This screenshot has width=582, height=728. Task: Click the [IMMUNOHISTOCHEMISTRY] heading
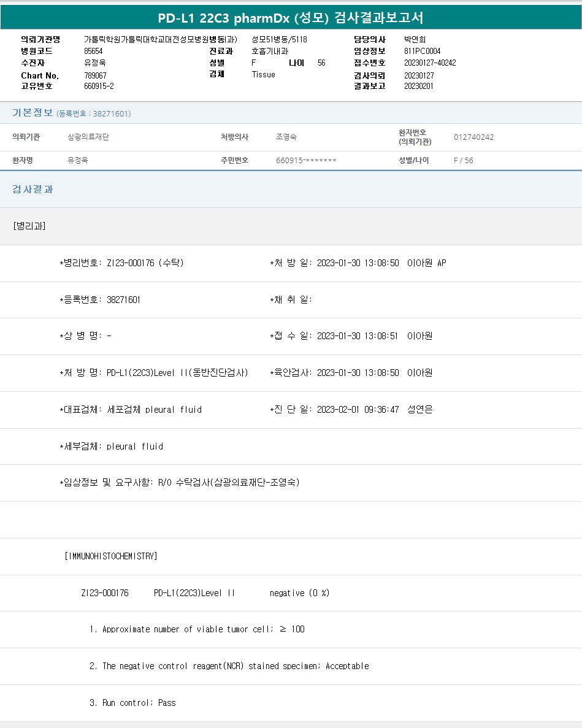click(111, 556)
